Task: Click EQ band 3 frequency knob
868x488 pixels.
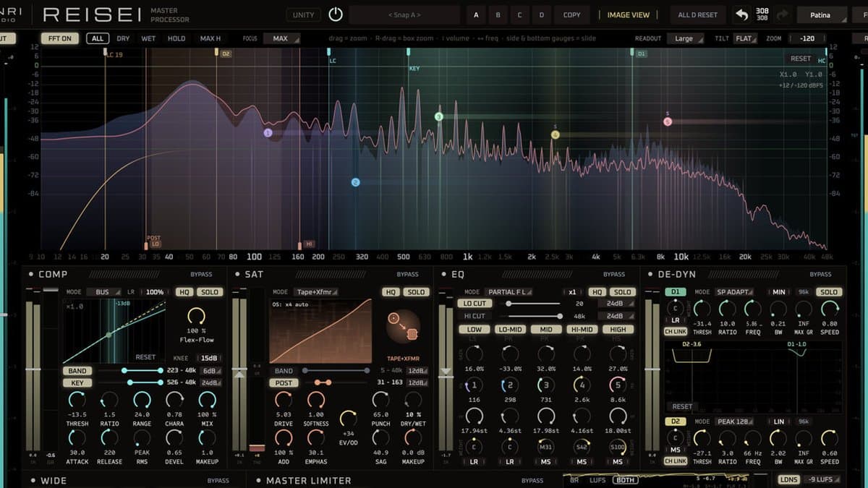Action: pos(546,385)
